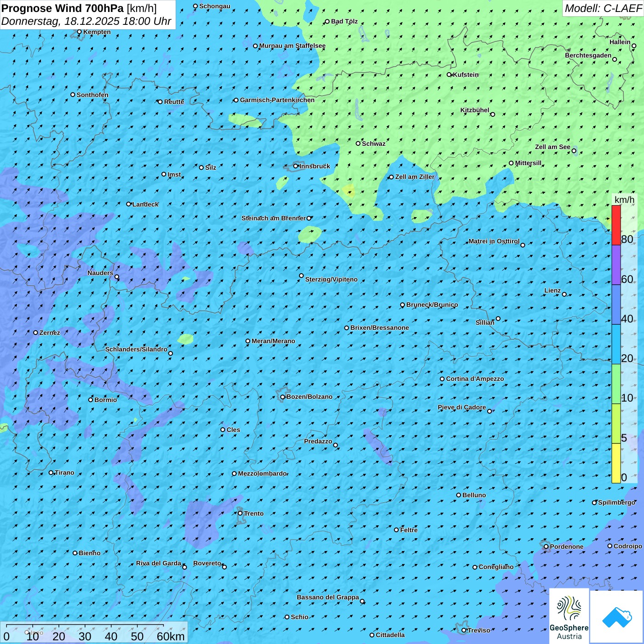Click the GeoSphere Austria logo
Viewport: 644px width, 644px height.
[569, 616]
